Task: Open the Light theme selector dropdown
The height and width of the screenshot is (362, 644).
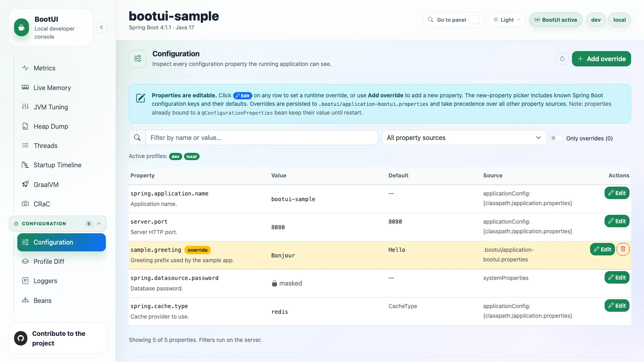Action: pos(507,20)
